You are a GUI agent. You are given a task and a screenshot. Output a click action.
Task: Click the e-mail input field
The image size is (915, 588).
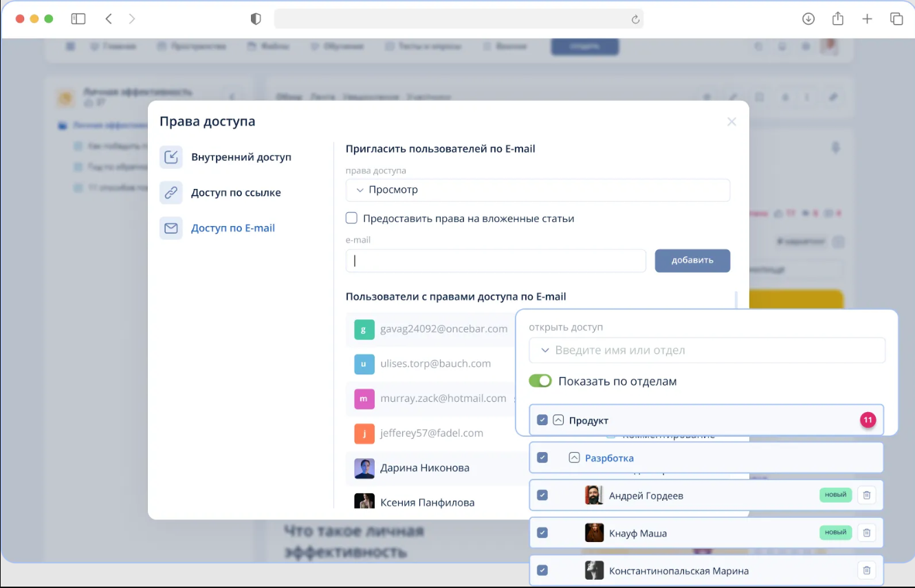(496, 261)
